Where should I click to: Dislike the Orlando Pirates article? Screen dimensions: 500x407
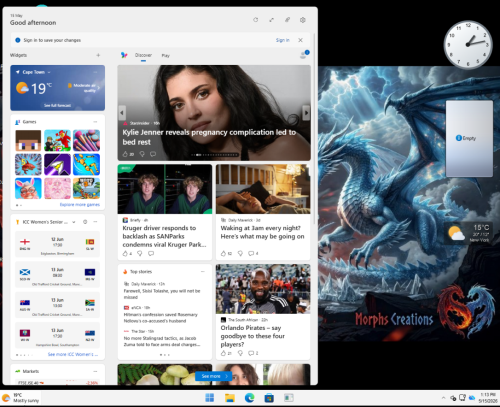pyautogui.click(x=240, y=353)
